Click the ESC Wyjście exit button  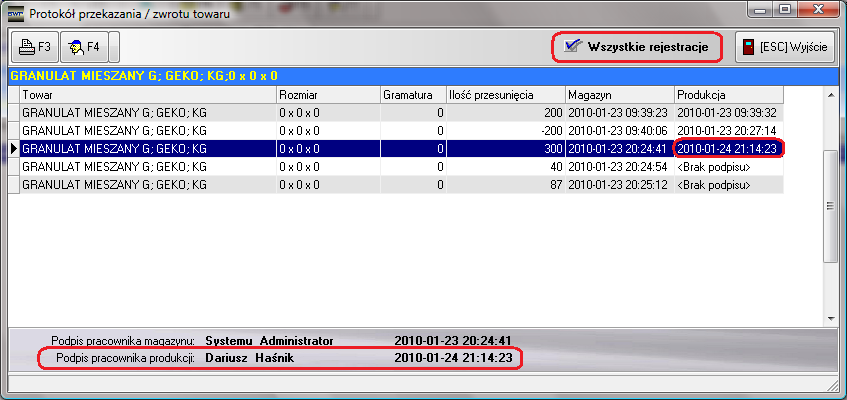coord(786,47)
